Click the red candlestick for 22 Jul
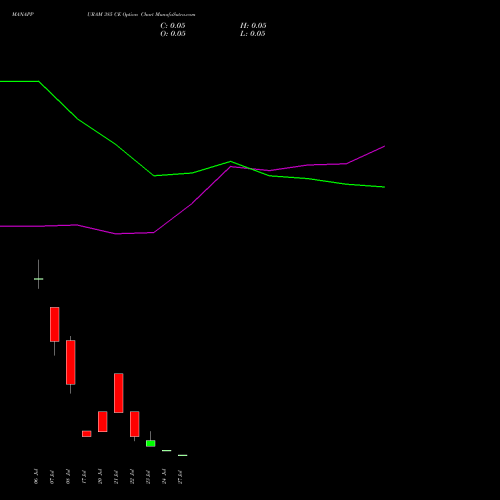 pos(135,424)
